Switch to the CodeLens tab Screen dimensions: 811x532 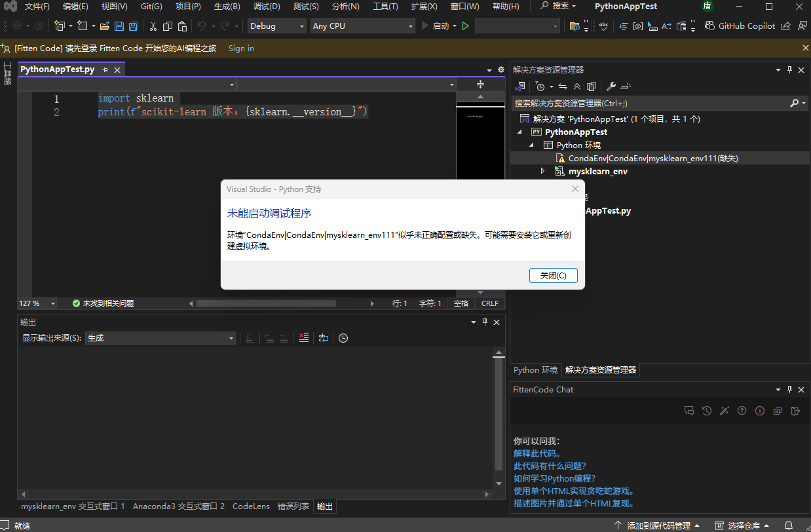pyautogui.click(x=251, y=506)
